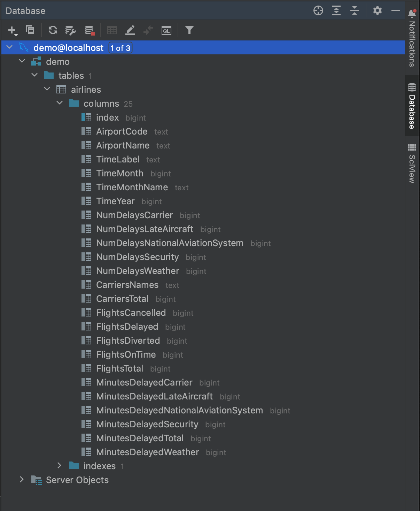Screen dimensions: 420x511
Task: Collapse the columns folder
Action: (x=60, y=103)
